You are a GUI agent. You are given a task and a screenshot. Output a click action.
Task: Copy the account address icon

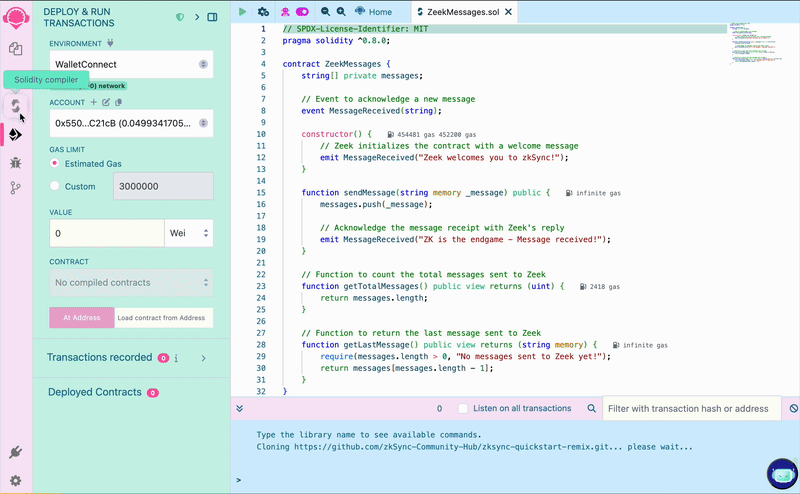(x=118, y=102)
